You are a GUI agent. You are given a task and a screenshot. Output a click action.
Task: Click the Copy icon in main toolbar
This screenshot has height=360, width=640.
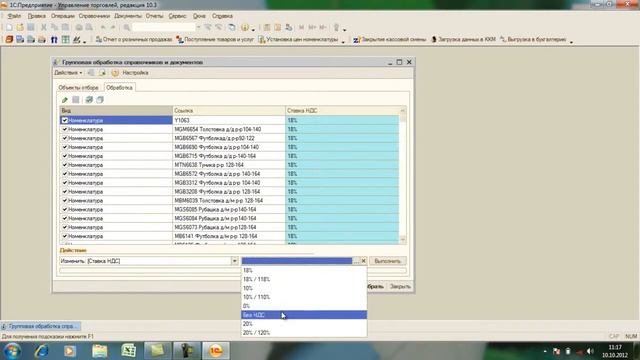point(54,27)
